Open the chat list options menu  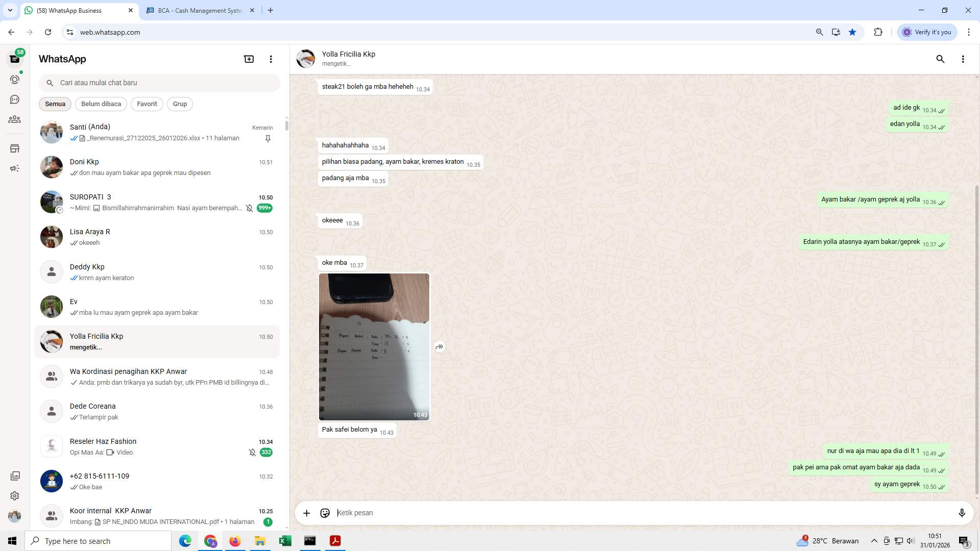pyautogui.click(x=271, y=59)
